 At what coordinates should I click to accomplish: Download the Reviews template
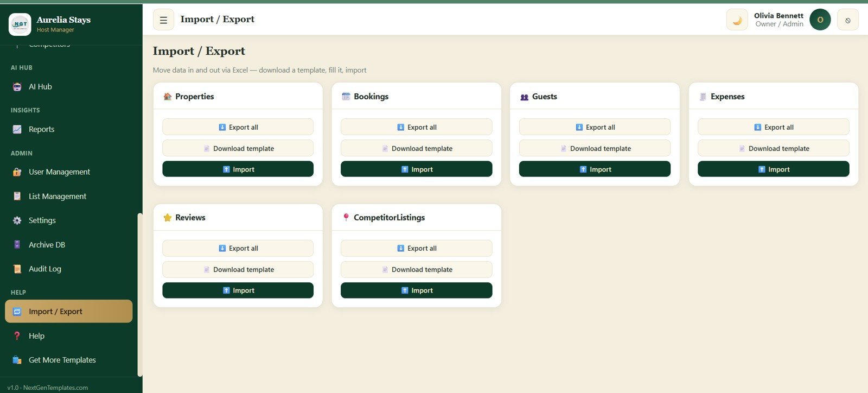point(238,269)
